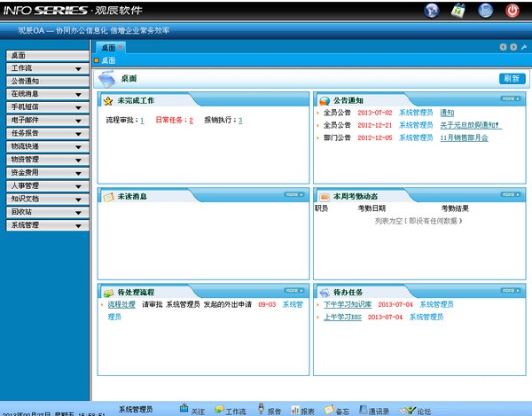
Task: Open the 报销执行 count link 3
Action: point(240,121)
